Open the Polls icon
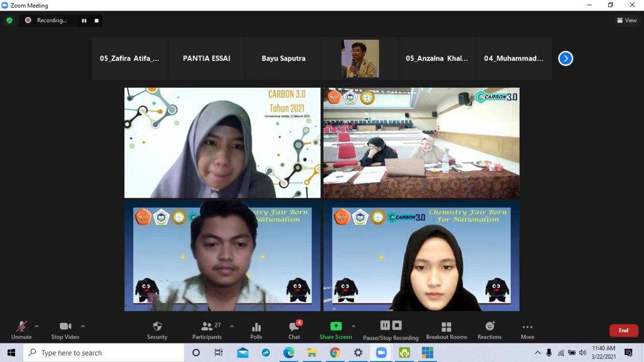The image size is (644, 362). point(256,330)
